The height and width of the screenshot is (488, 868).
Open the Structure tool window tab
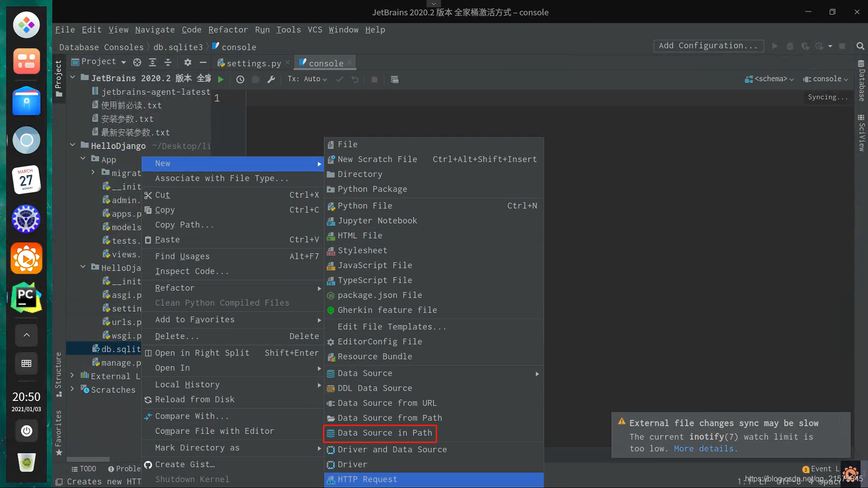point(59,374)
